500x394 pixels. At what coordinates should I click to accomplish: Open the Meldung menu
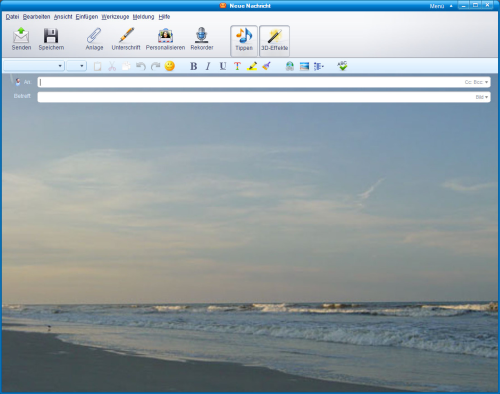point(143,17)
